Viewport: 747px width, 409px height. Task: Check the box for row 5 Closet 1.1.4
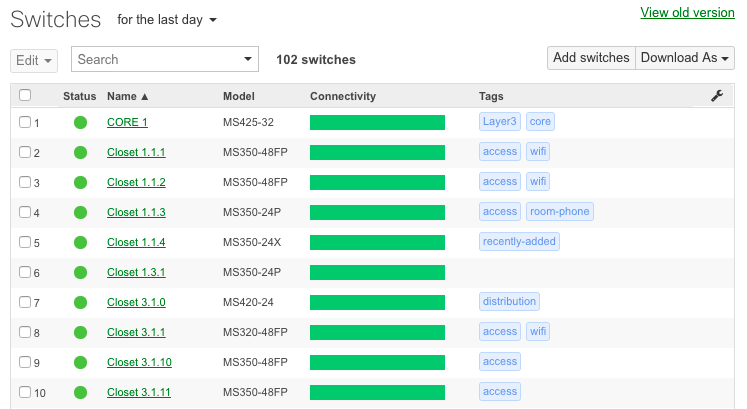[25, 242]
